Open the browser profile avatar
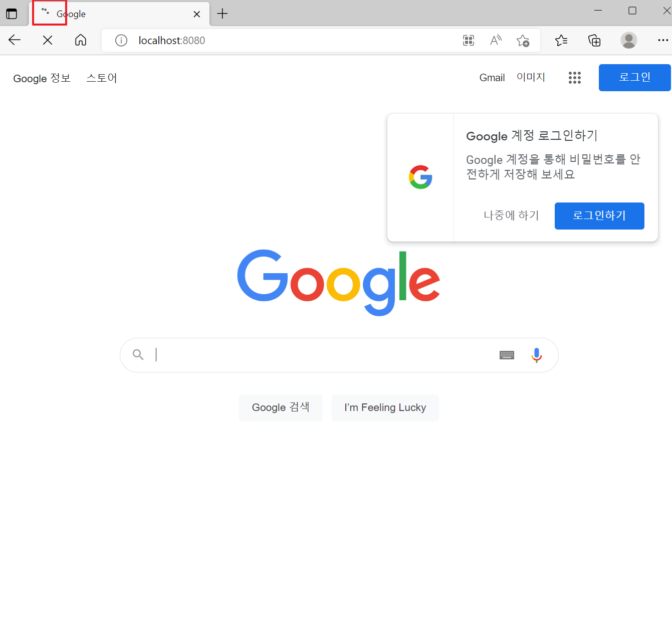 [628, 40]
